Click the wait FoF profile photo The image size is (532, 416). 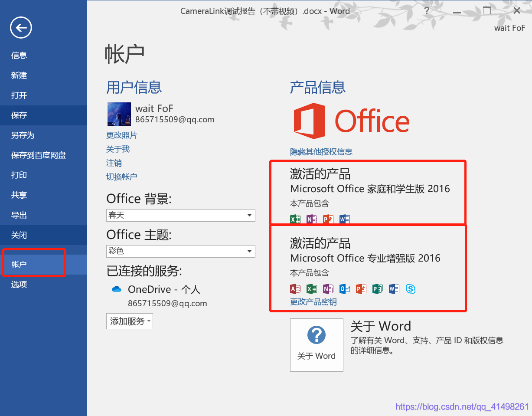pyautogui.click(x=119, y=114)
